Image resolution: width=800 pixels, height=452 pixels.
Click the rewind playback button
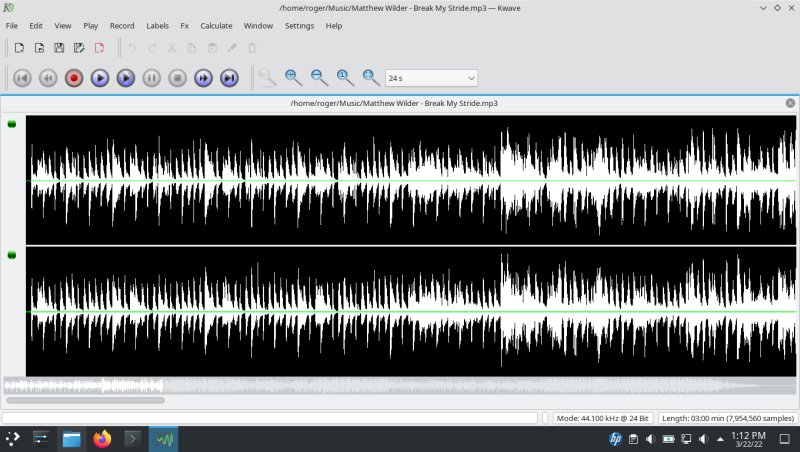[48, 78]
